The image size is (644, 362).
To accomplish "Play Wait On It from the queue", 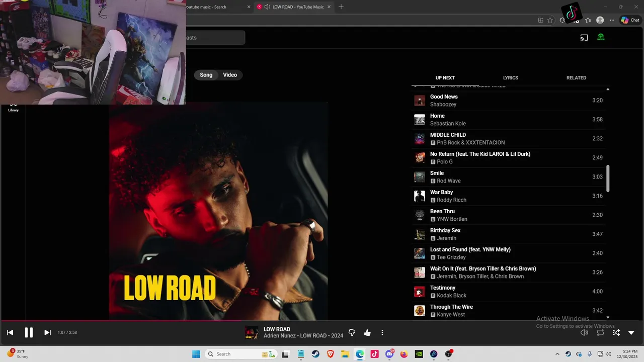I will point(509,273).
